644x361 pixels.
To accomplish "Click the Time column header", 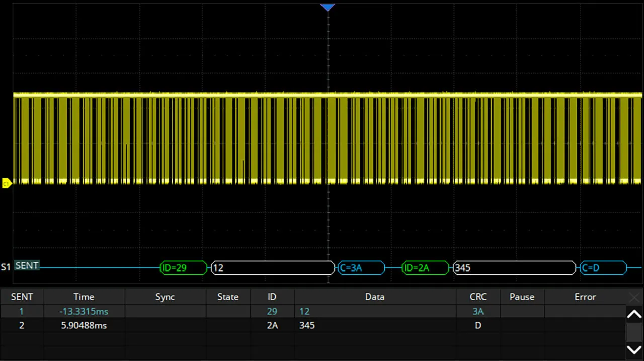I will pyautogui.click(x=84, y=297).
